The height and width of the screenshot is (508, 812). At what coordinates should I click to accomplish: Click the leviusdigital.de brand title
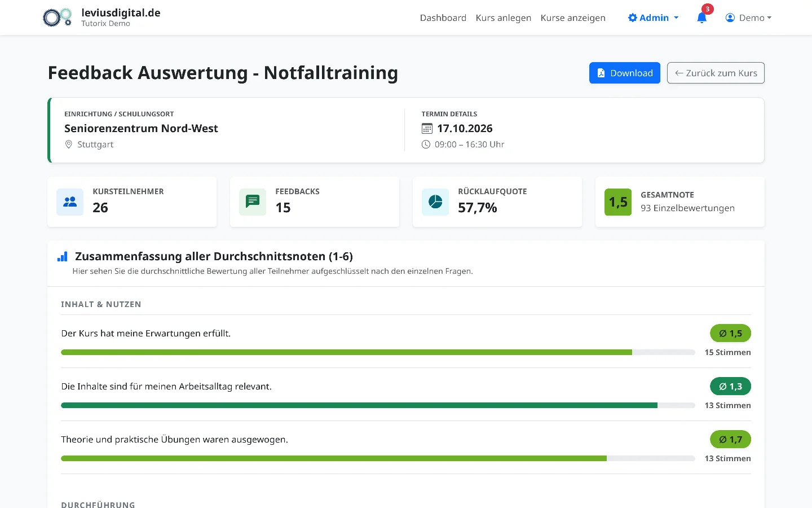121,12
